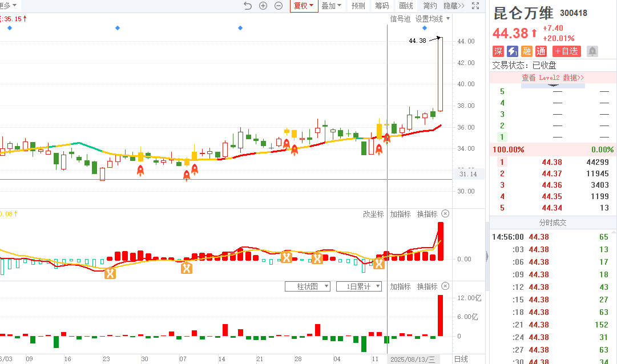Select bid level 3 row at 44.36
Image resolution: width=617 pixels, height=364 pixels.
[x=553, y=185]
